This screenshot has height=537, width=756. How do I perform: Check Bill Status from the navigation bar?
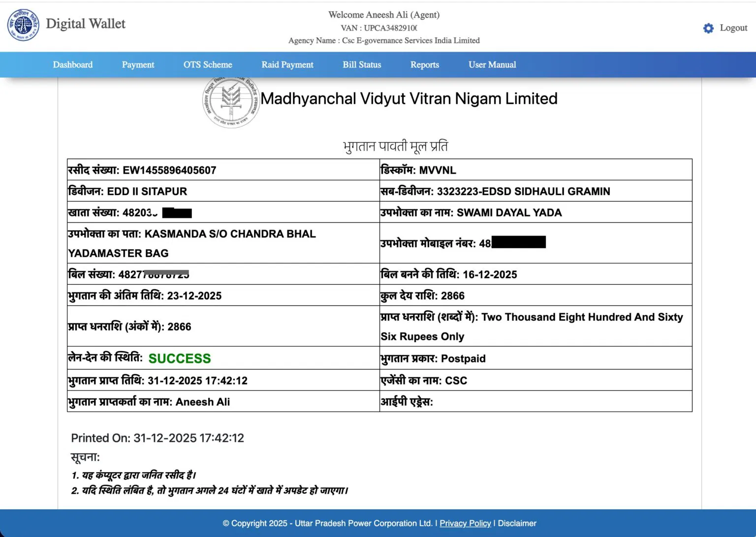(362, 64)
